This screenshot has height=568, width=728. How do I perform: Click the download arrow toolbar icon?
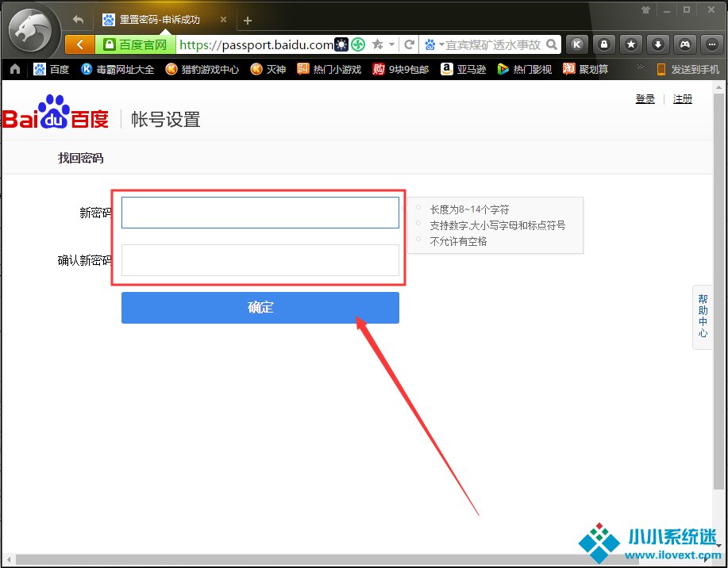click(x=657, y=44)
